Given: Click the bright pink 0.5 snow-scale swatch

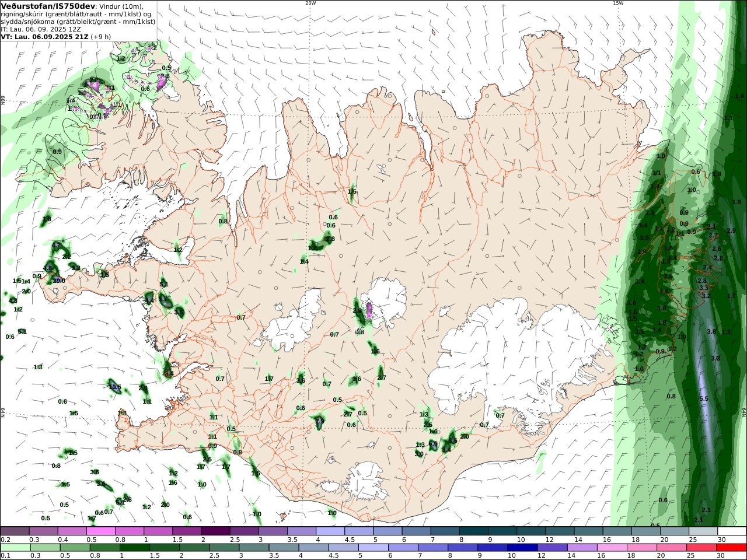Looking at the screenshot, I should click(x=101, y=531).
